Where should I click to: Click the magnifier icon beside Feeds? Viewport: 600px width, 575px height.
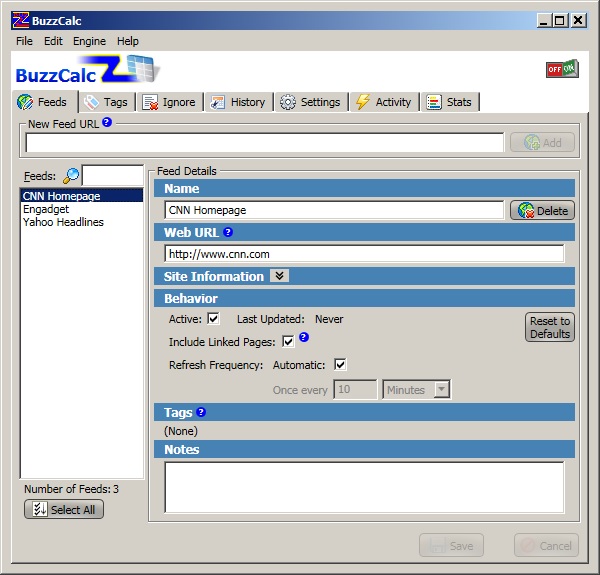point(71,176)
